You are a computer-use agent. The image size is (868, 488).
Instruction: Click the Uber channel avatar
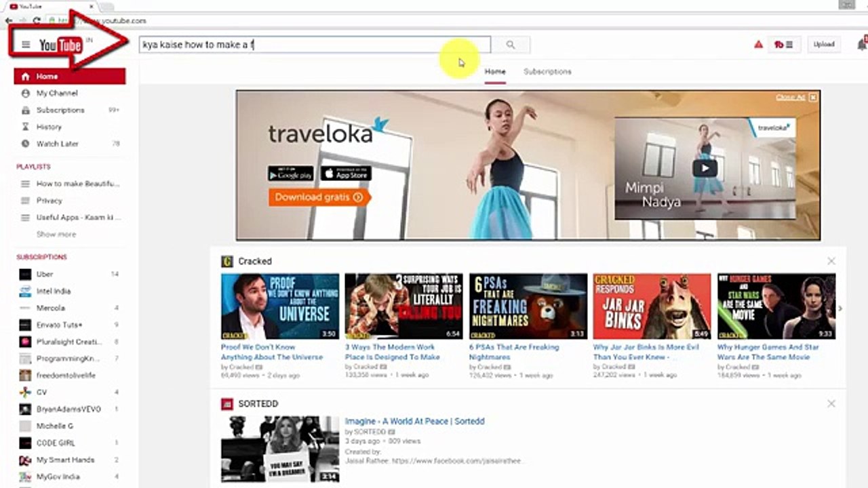(25, 274)
